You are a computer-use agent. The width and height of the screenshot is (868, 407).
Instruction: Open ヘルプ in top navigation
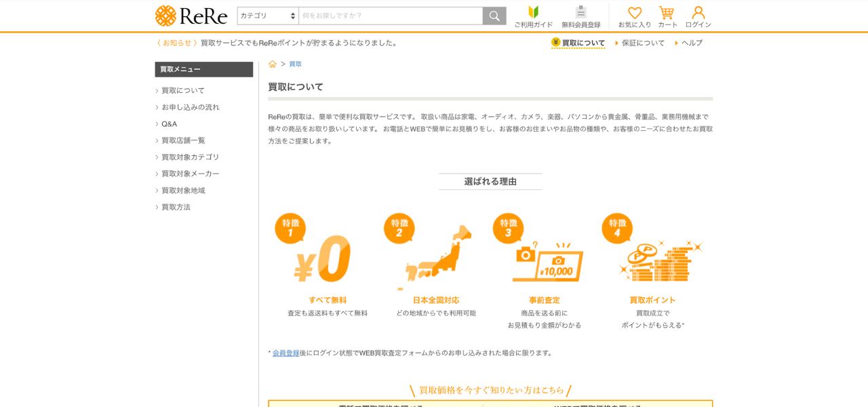[x=692, y=43]
